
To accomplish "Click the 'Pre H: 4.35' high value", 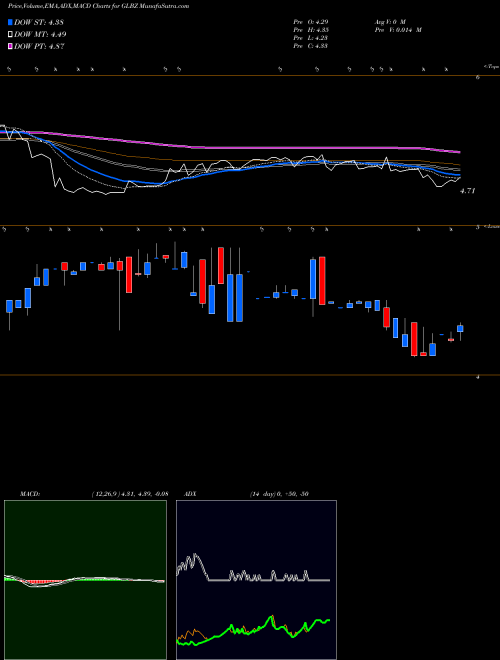I will click(311, 30).
